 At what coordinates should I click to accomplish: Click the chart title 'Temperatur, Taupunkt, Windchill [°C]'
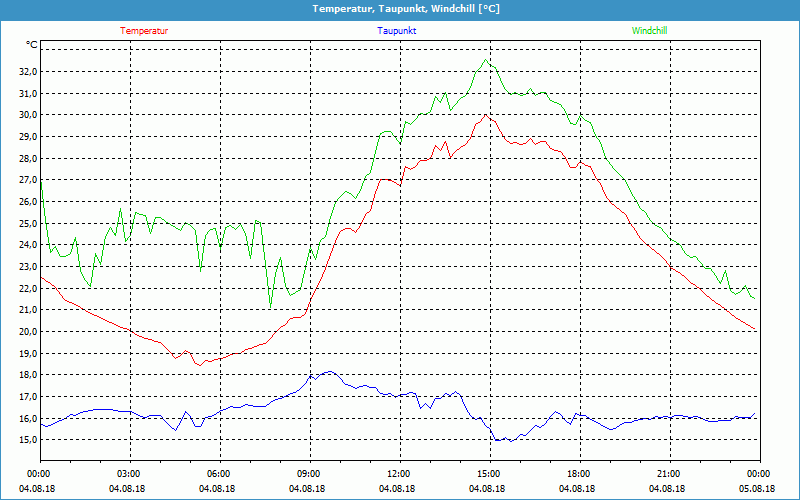(x=406, y=9)
